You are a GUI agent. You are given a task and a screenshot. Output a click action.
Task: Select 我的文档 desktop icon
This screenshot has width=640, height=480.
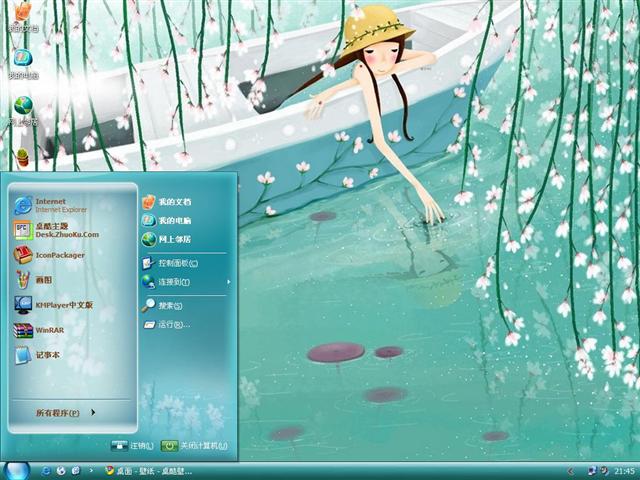(23, 17)
